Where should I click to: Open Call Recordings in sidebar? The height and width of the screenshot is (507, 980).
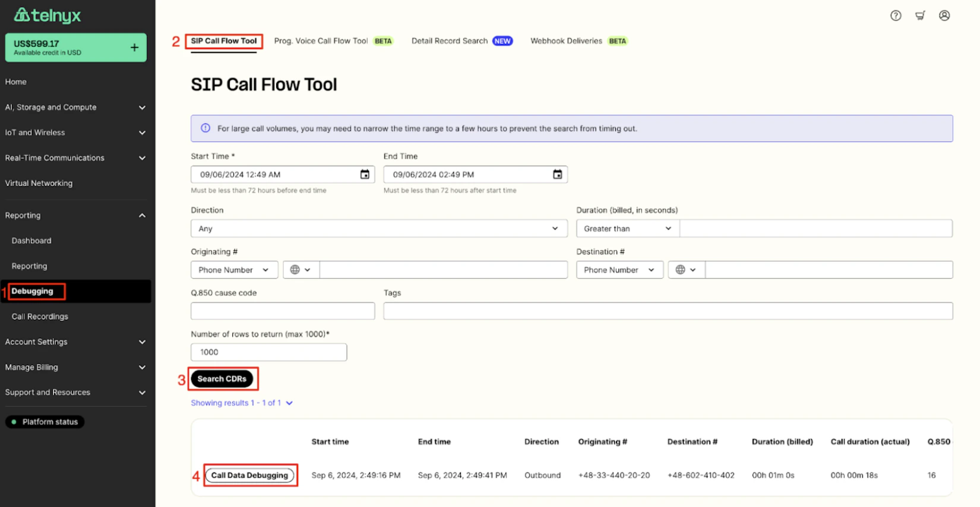(x=40, y=317)
